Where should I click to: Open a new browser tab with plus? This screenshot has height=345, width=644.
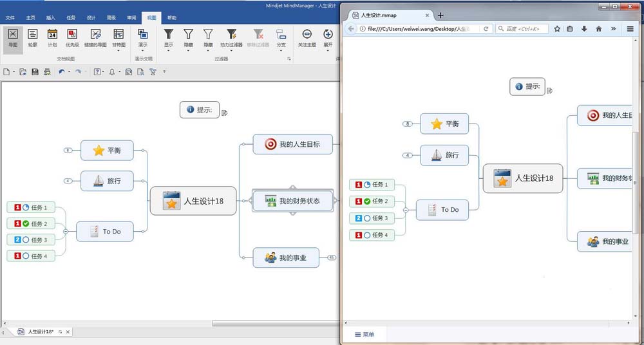[x=440, y=15]
